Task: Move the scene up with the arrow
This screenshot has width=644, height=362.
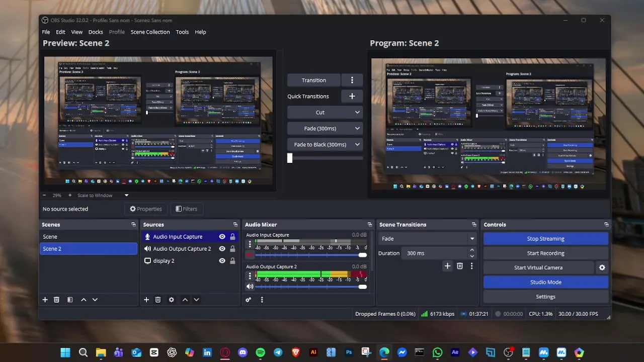Action: coord(84,300)
